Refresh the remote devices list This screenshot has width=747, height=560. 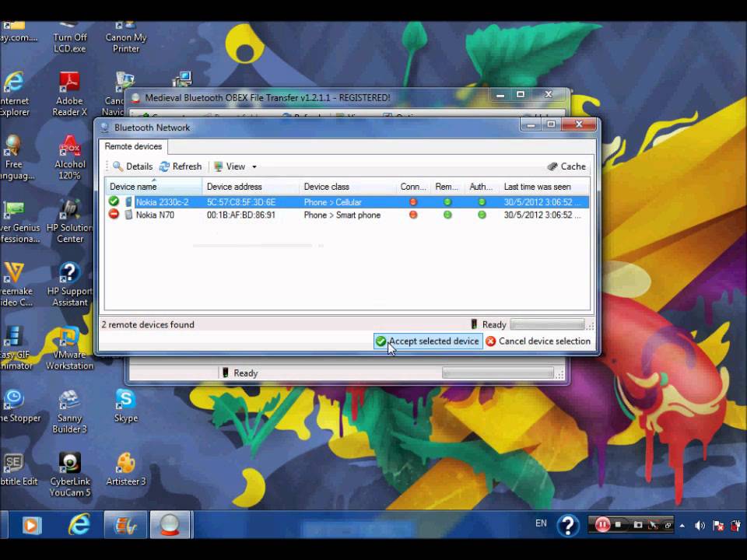click(x=181, y=166)
